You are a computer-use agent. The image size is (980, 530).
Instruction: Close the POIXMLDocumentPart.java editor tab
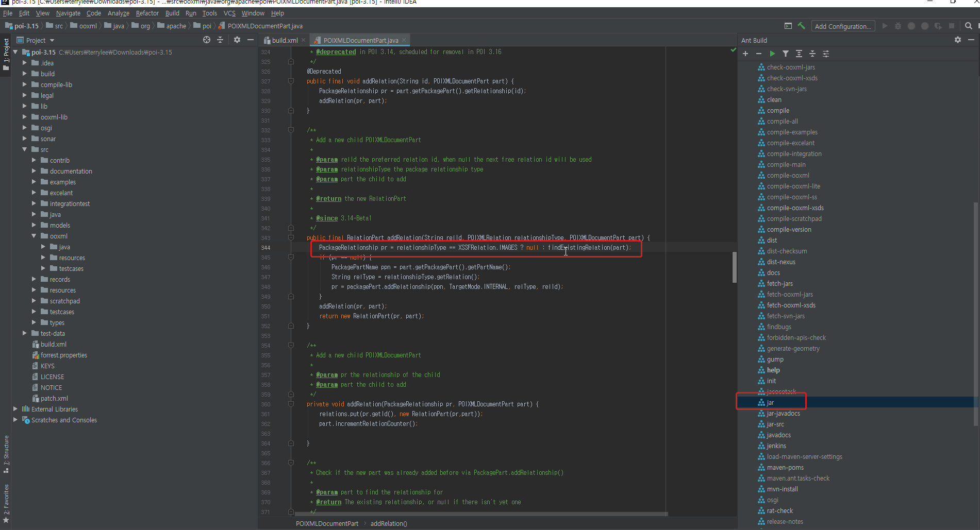pyautogui.click(x=404, y=40)
